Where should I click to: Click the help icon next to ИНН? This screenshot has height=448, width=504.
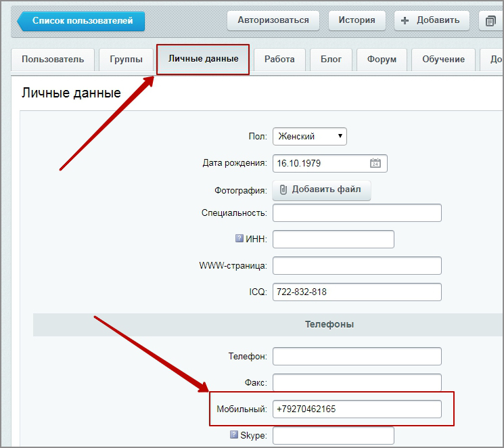(x=239, y=239)
